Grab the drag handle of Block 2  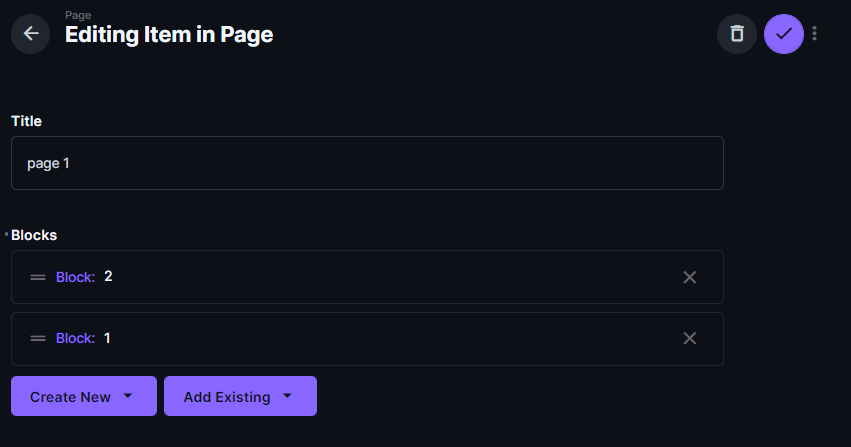coord(38,277)
